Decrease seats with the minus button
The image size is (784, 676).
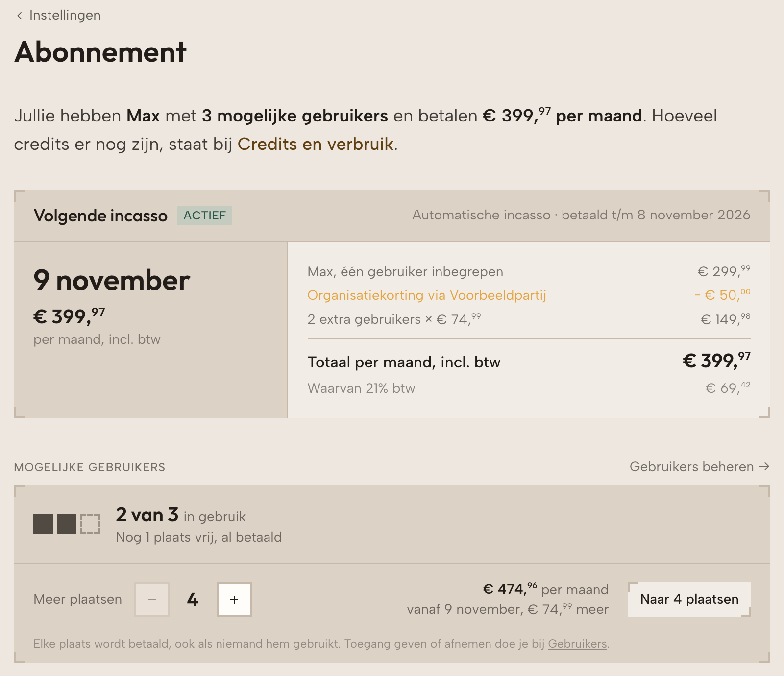(152, 600)
